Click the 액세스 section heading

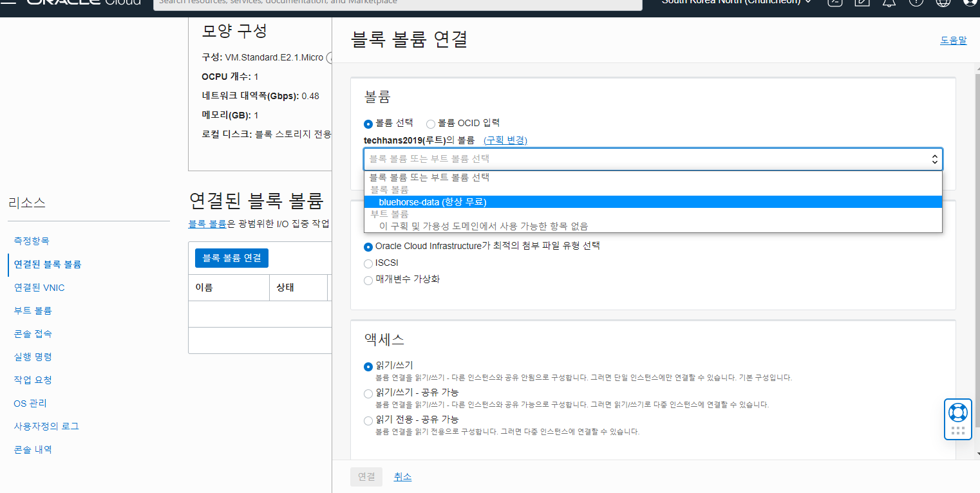[384, 339]
